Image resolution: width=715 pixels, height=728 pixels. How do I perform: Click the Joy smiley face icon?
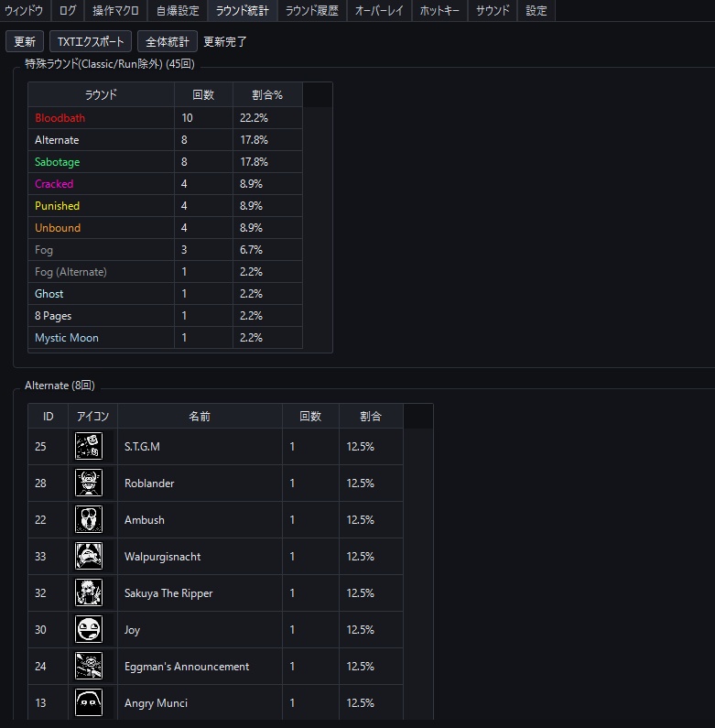pyautogui.click(x=89, y=630)
